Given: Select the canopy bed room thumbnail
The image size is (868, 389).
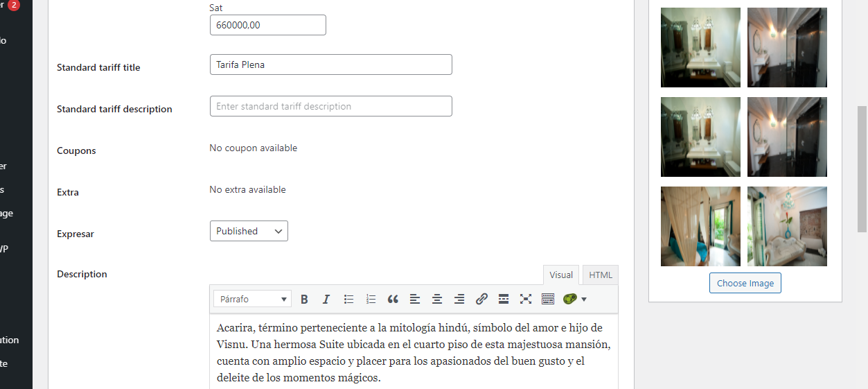Looking at the screenshot, I should (x=700, y=226).
